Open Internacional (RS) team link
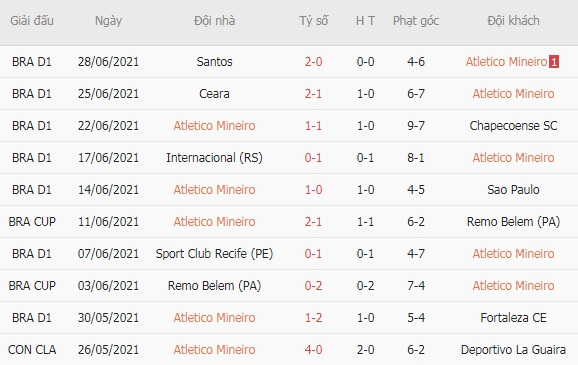The width and height of the screenshot is (578, 365). click(215, 158)
